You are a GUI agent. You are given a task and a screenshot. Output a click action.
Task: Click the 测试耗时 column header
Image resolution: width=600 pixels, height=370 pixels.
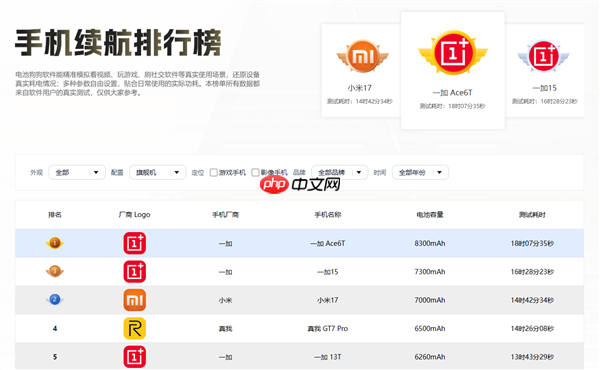[532, 215]
